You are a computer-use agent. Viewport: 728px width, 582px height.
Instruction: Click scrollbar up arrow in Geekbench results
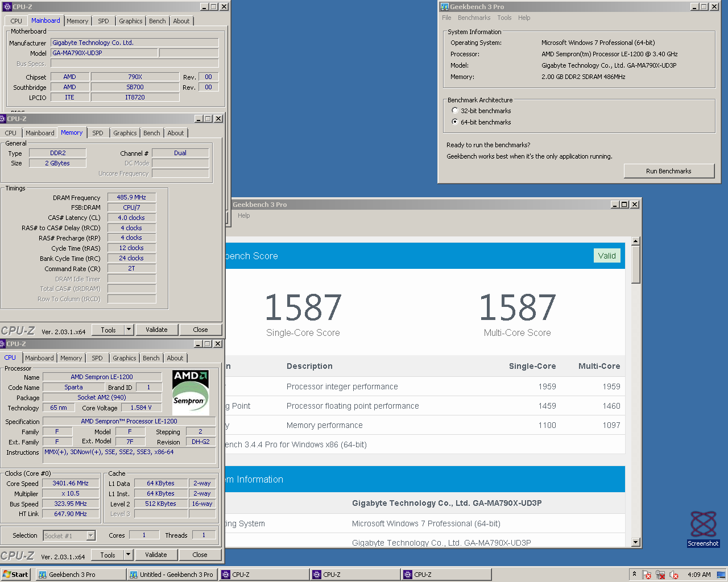[x=636, y=241]
